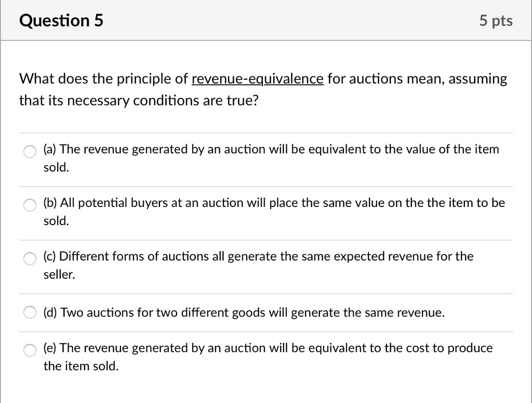Click the 5 pts score label
This screenshot has width=532, height=403.
[x=496, y=20]
